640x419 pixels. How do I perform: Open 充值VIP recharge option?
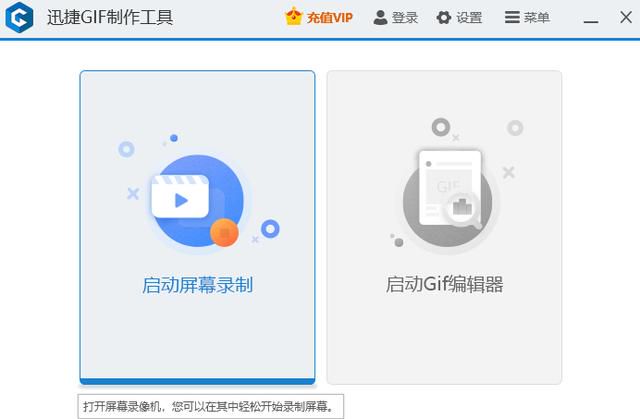click(318, 18)
